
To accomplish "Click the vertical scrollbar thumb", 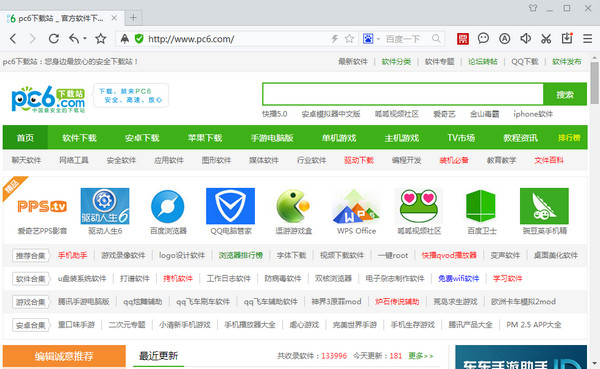I will coord(594,83).
